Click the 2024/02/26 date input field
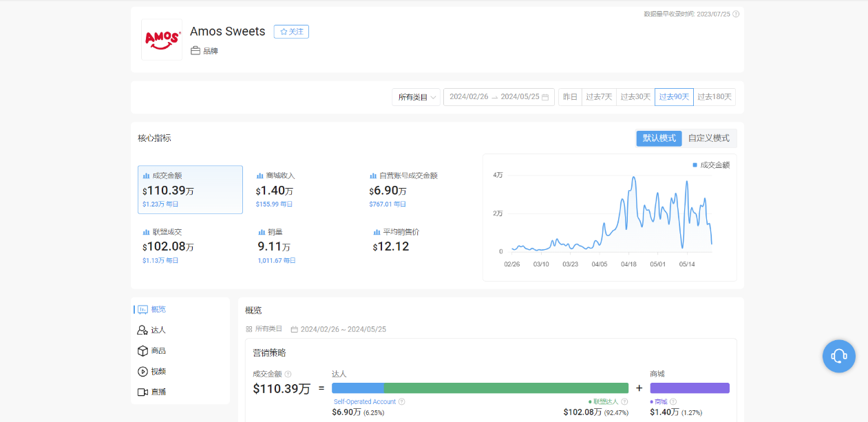The width and height of the screenshot is (868, 422). pyautogui.click(x=468, y=96)
